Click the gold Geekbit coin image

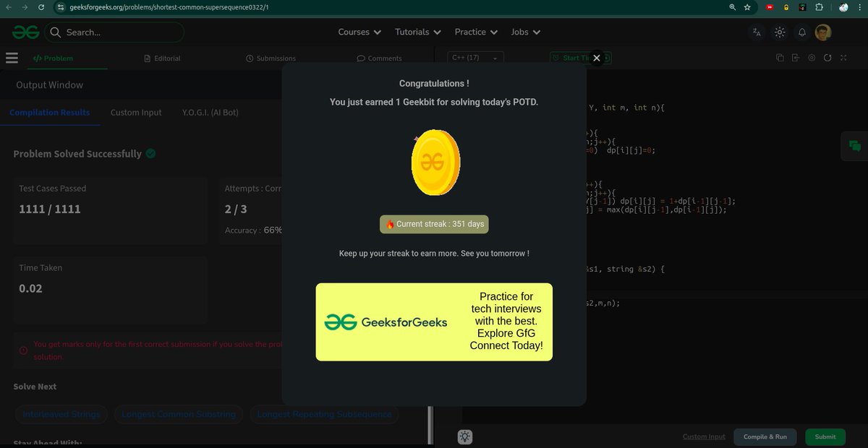click(x=435, y=163)
